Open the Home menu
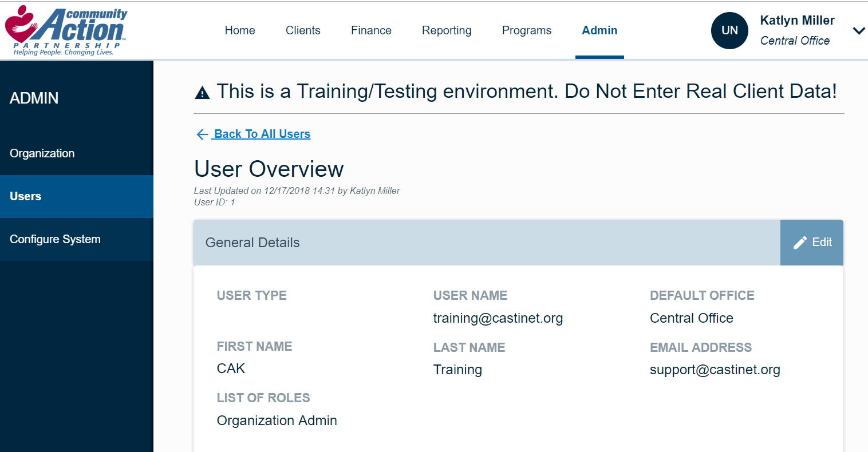 [x=240, y=30]
